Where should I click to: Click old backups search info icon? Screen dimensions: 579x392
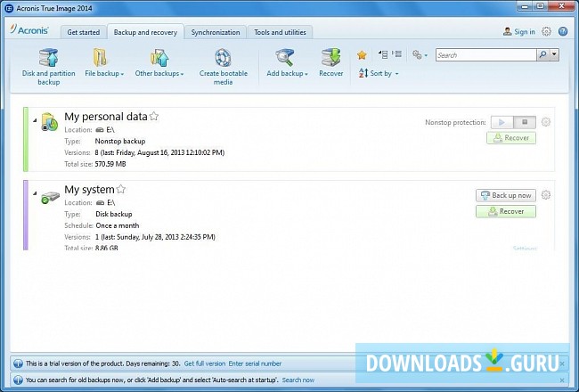(18, 380)
